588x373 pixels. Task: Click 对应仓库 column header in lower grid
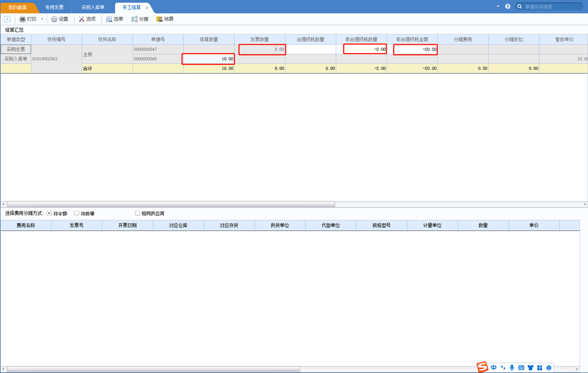(x=178, y=225)
